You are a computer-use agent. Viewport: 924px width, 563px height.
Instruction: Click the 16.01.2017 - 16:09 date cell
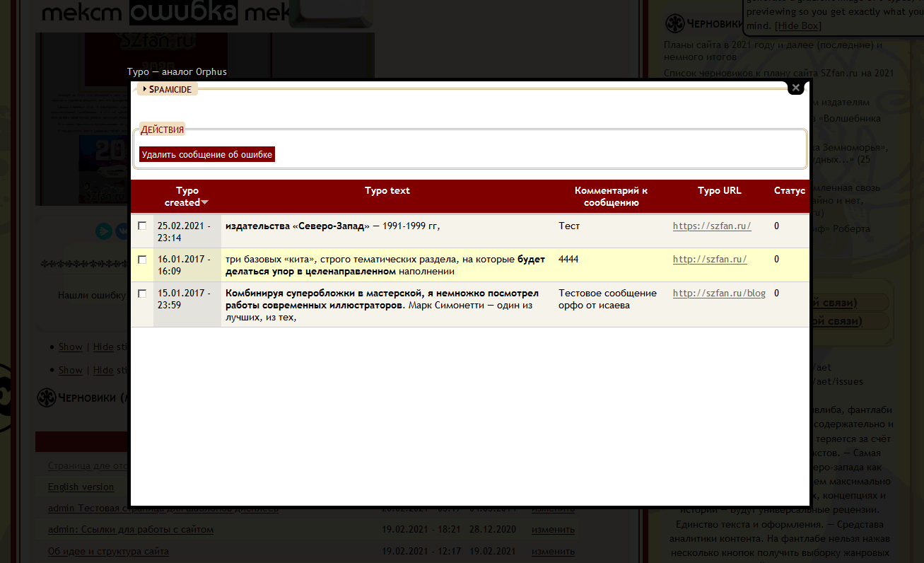(x=183, y=265)
